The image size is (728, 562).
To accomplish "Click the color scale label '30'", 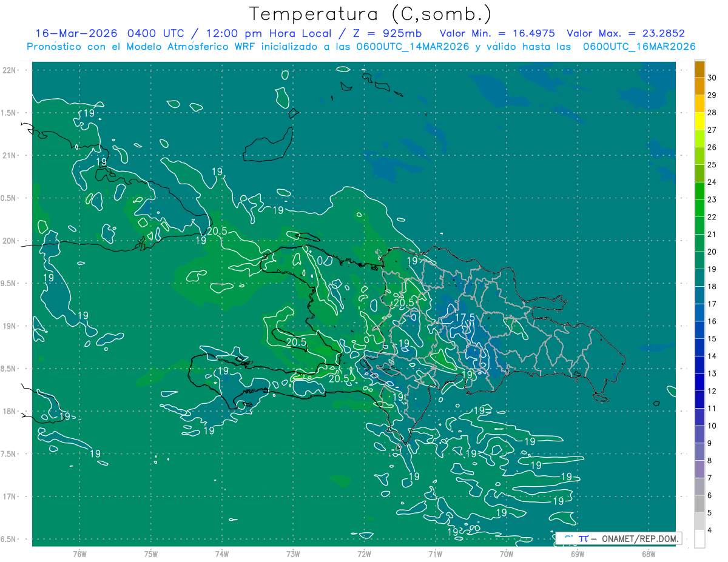I will (x=712, y=77).
